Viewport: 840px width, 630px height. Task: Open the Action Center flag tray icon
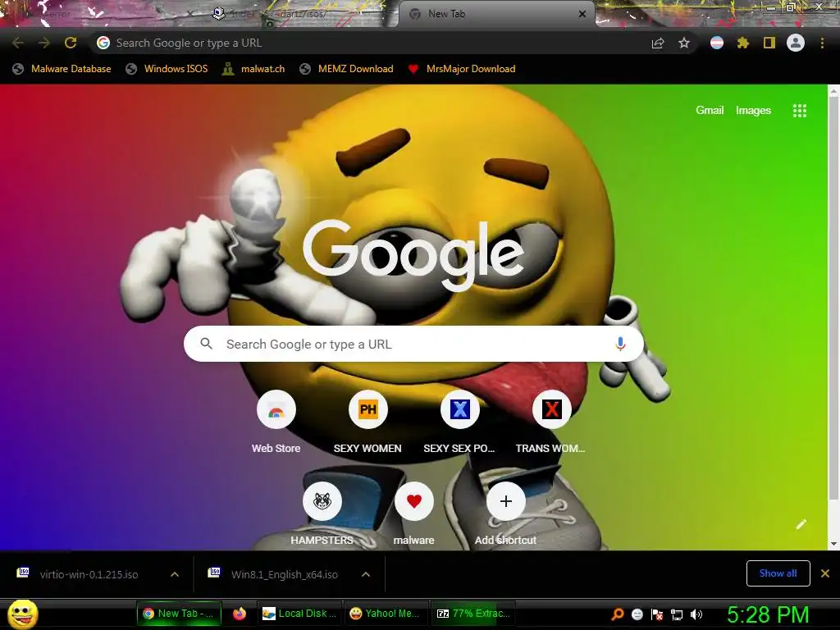[657, 614]
